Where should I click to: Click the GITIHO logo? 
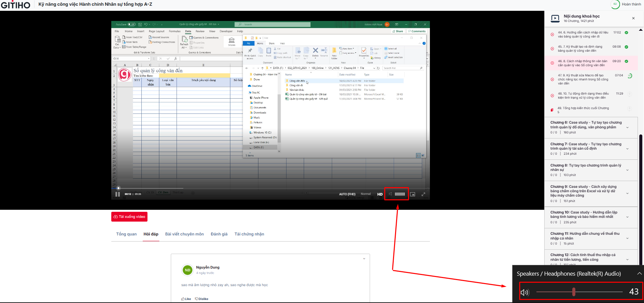16,5
